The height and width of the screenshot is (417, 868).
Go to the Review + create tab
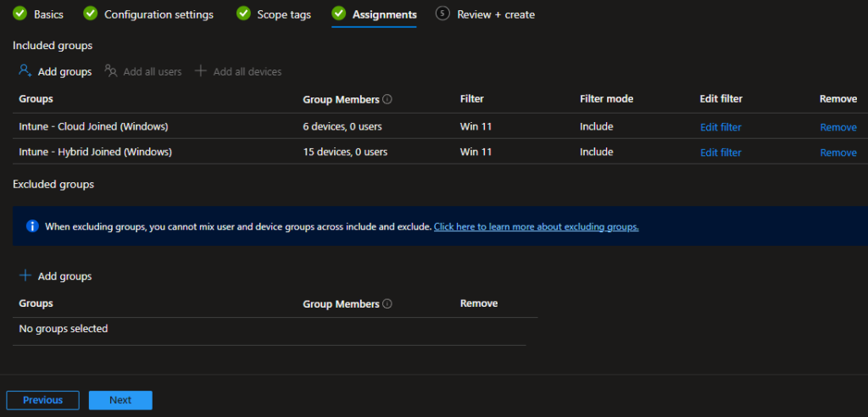tap(495, 14)
